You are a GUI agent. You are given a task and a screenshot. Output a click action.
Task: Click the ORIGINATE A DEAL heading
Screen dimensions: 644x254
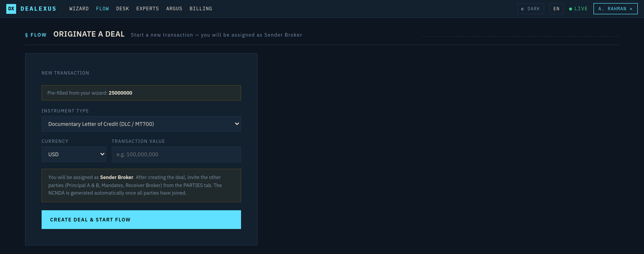[x=89, y=34]
